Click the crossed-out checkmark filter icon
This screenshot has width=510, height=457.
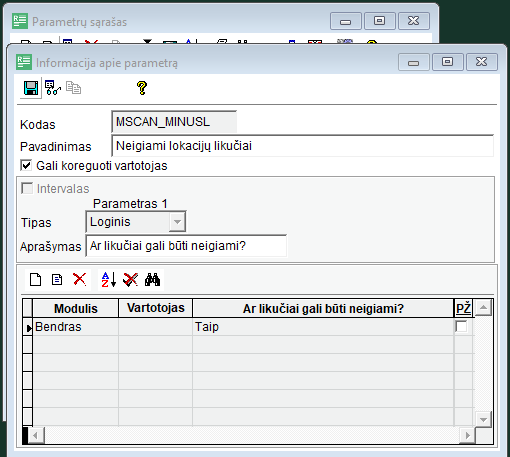coord(130,280)
